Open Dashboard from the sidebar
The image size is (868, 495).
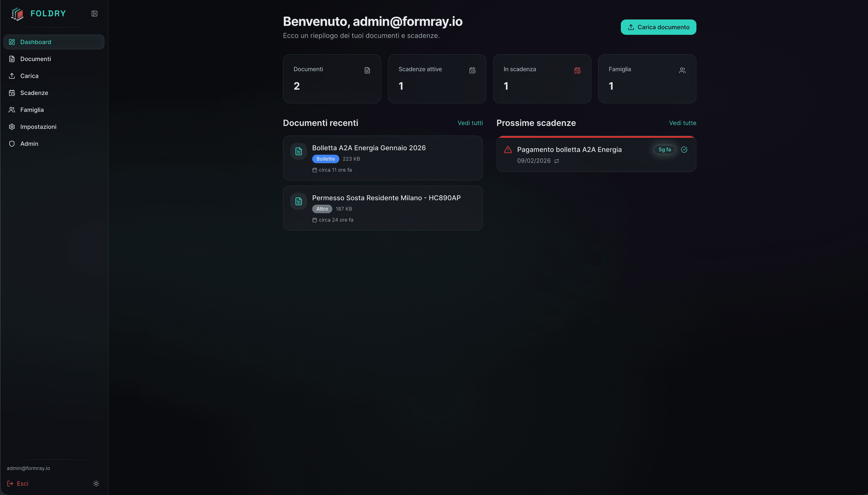tap(36, 42)
